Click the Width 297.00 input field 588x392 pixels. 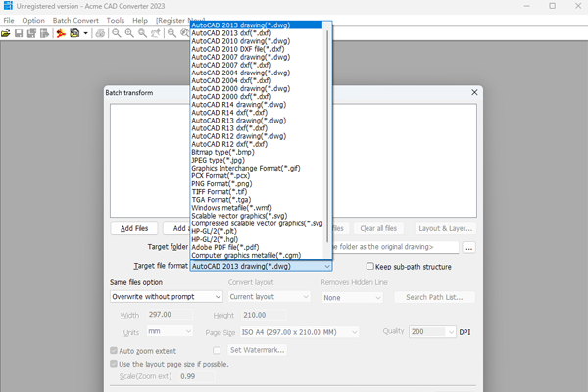tap(170, 315)
